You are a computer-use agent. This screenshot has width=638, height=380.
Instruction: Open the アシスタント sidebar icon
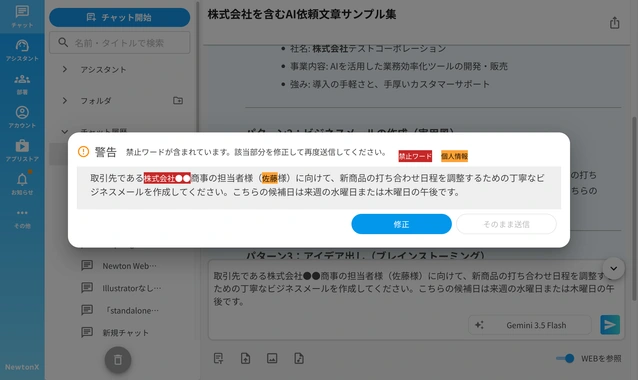22,50
